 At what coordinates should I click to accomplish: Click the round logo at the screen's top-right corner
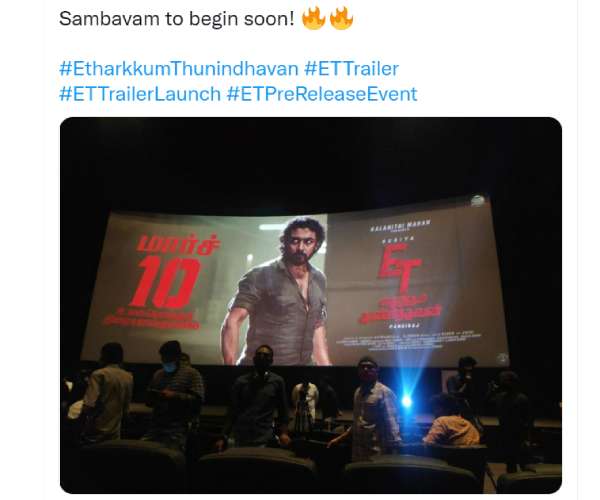click(477, 200)
